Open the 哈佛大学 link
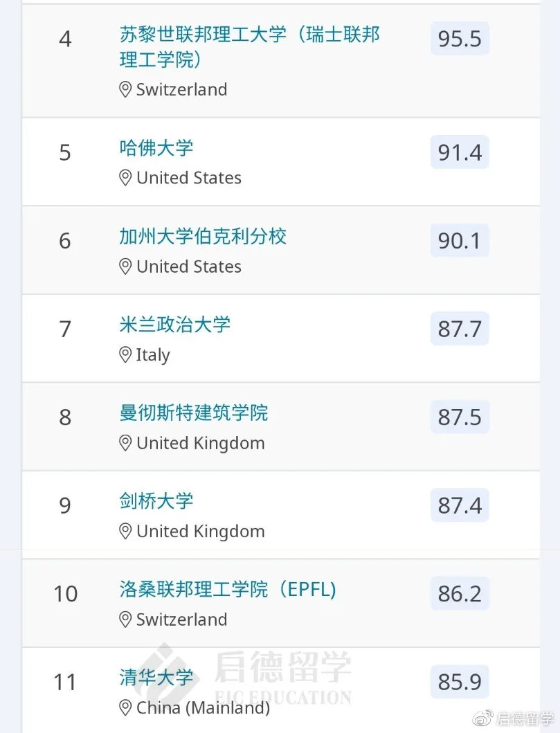This screenshot has height=733, width=560. coord(156,148)
